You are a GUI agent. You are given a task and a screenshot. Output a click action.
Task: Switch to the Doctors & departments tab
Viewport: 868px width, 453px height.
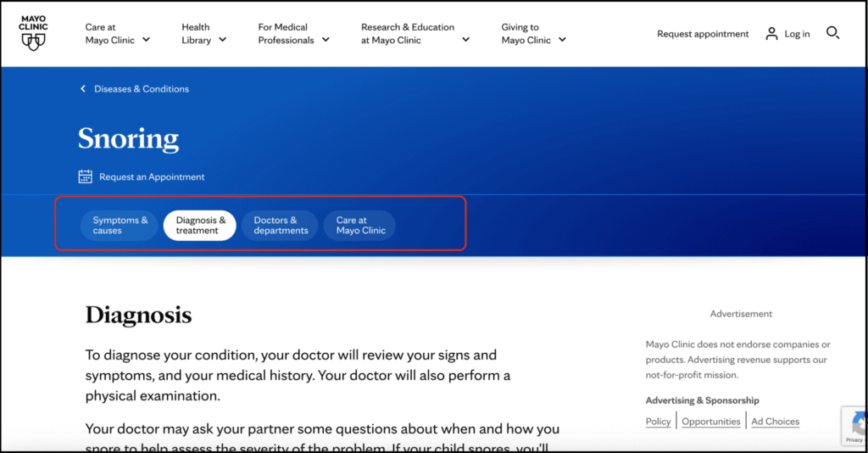pyautogui.click(x=280, y=226)
